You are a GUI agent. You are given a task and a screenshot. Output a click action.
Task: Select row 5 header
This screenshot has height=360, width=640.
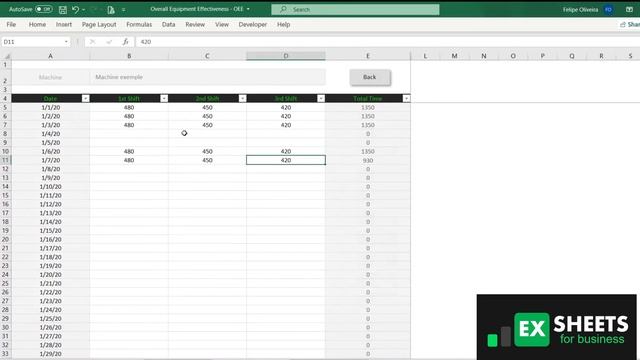[5, 107]
